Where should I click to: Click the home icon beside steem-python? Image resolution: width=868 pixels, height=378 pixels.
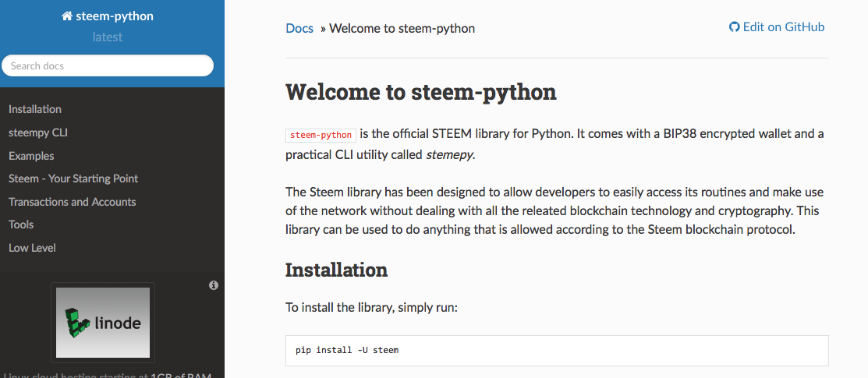[x=67, y=16]
